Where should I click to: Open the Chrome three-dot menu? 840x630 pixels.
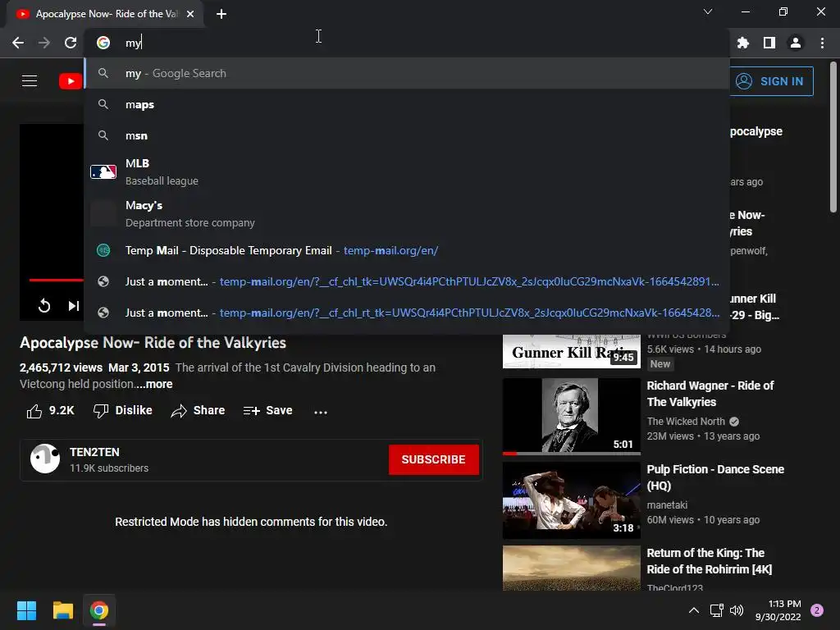822,43
